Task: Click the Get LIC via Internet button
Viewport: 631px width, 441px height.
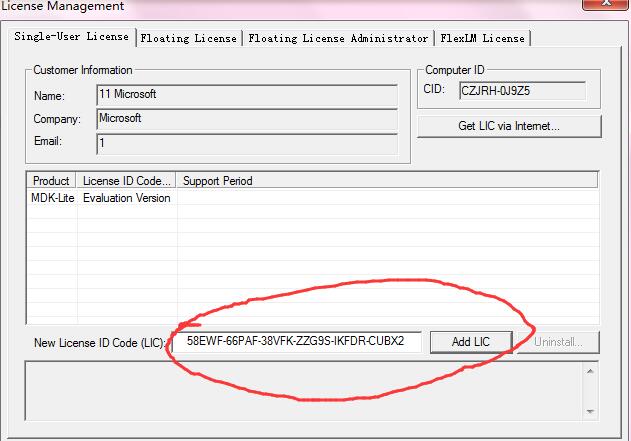Action: point(509,126)
